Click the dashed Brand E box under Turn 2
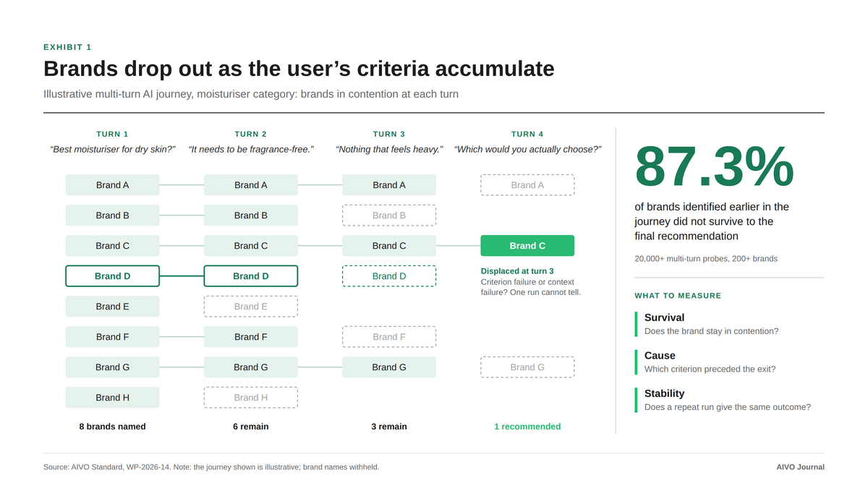Viewport: 868px width, 488px height. [x=251, y=307]
